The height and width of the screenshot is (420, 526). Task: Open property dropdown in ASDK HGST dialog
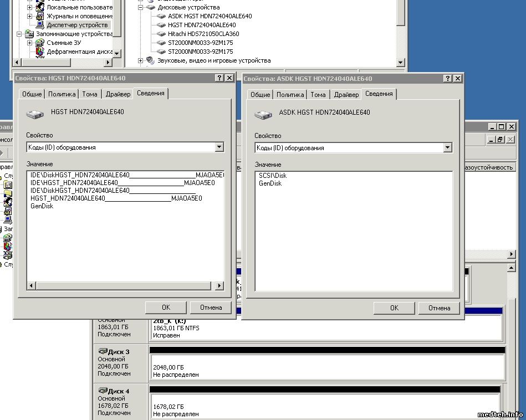click(447, 148)
